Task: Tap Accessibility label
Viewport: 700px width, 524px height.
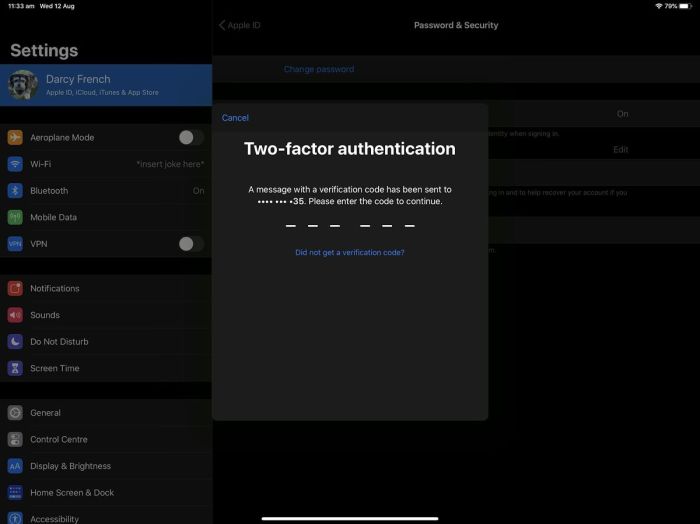Action: click(54, 519)
